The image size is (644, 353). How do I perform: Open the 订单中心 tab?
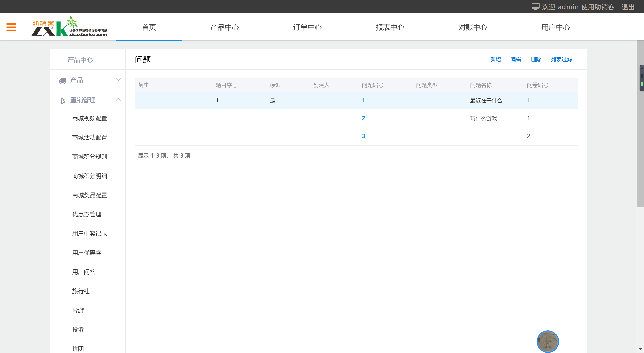[x=307, y=27]
